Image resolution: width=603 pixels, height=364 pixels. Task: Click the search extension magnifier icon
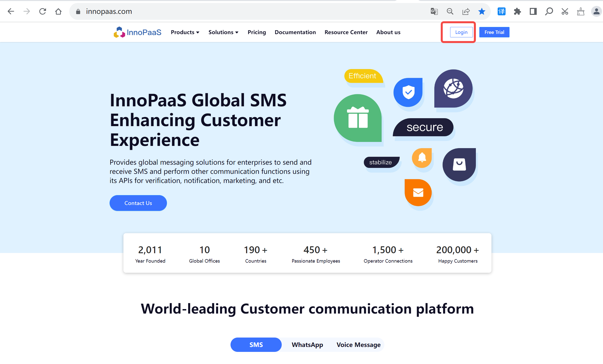[549, 11]
